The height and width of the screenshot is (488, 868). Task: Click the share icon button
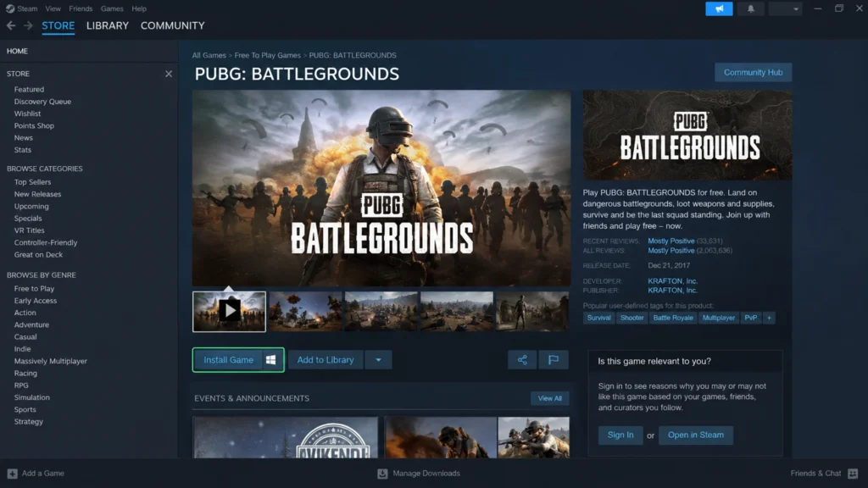click(x=522, y=359)
